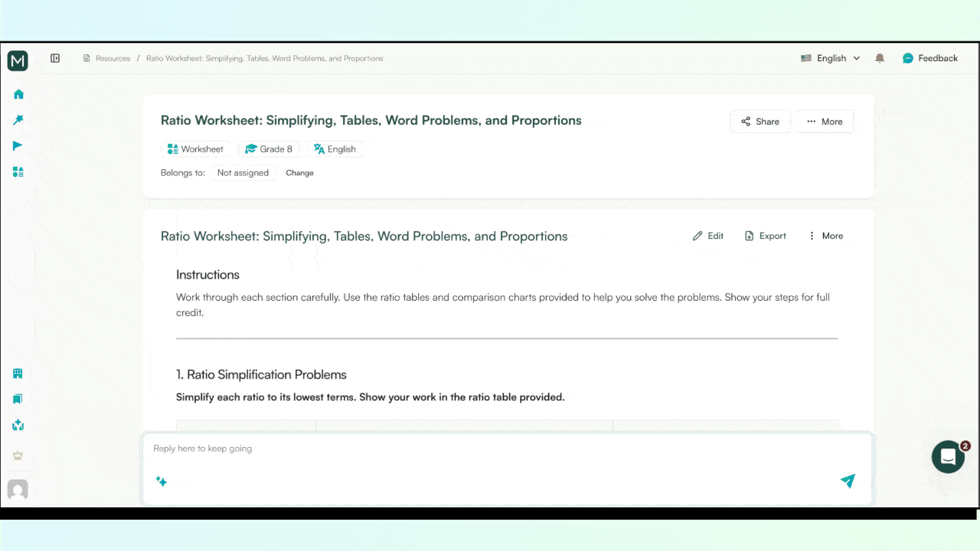Toggle the sidebar panel icon
Image resolution: width=980 pixels, height=551 pixels.
(x=55, y=58)
